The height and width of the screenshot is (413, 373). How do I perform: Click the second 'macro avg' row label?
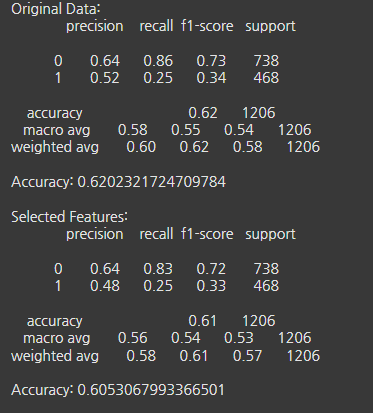tap(57, 339)
